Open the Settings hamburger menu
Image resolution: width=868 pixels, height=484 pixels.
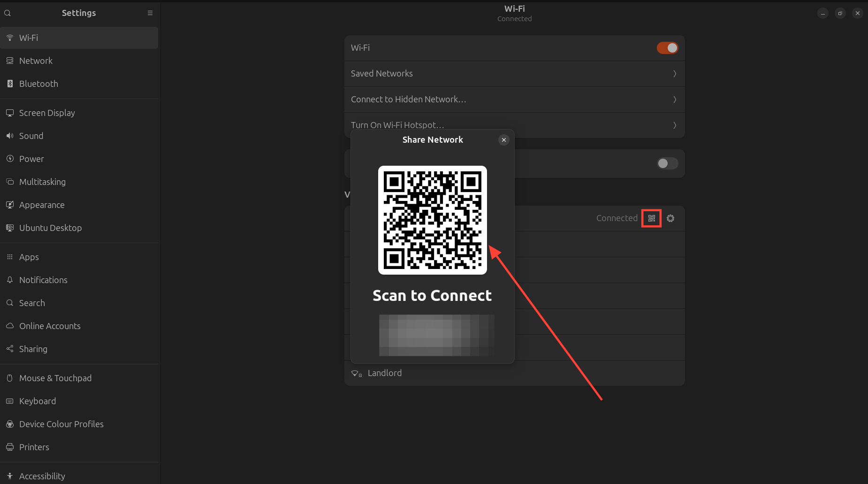[x=150, y=13]
